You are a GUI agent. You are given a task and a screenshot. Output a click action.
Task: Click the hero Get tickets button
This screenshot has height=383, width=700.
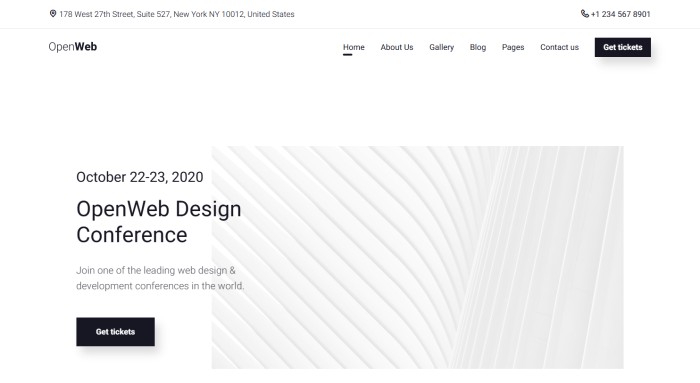[x=116, y=332]
